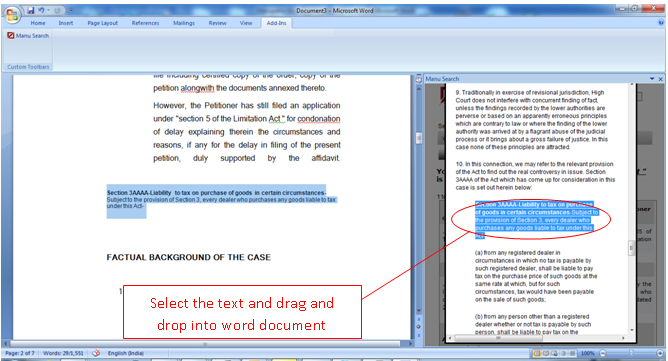Switch to Web Layout view
The width and height of the screenshot is (668, 361).
pyautogui.click(x=555, y=353)
